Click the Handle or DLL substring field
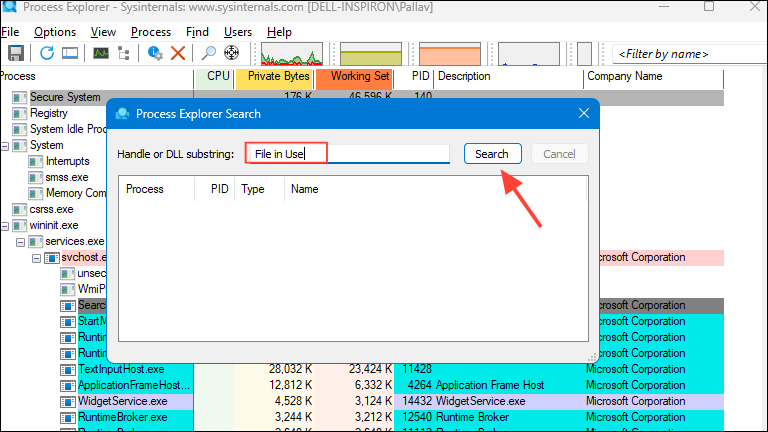This screenshot has height=432, width=768. pos(348,154)
